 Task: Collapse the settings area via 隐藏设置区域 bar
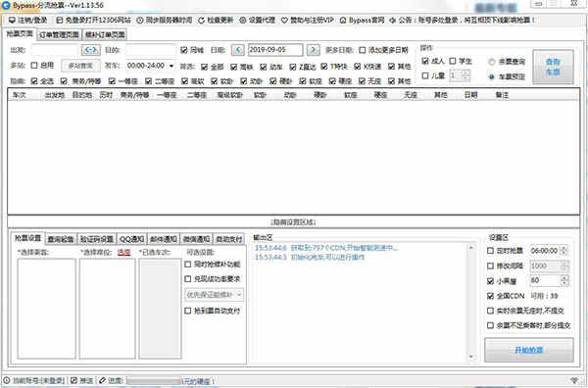click(294, 222)
